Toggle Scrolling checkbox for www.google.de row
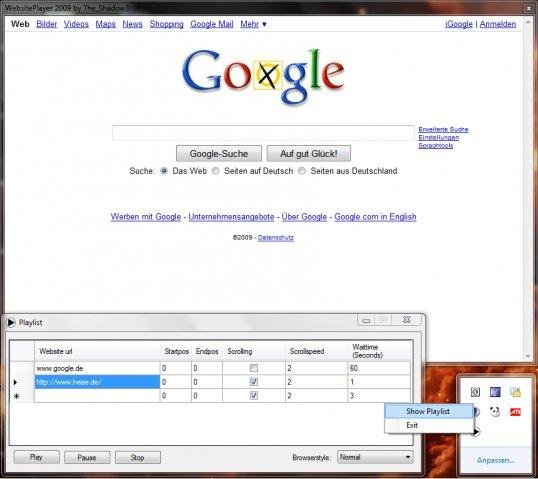The image size is (538, 479). click(254, 368)
